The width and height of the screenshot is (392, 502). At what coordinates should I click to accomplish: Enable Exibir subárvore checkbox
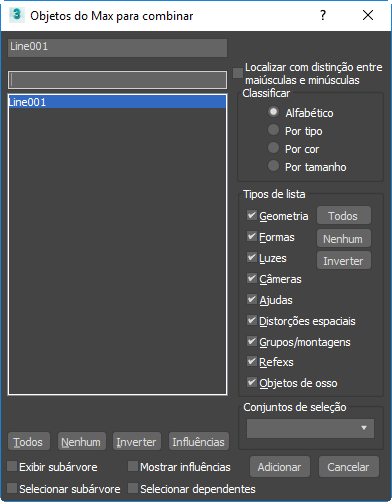pyautogui.click(x=12, y=466)
